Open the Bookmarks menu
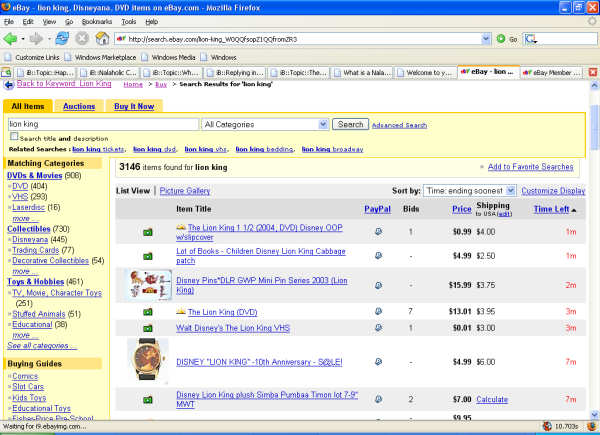Viewport: 600px width, 435px height. (x=97, y=22)
